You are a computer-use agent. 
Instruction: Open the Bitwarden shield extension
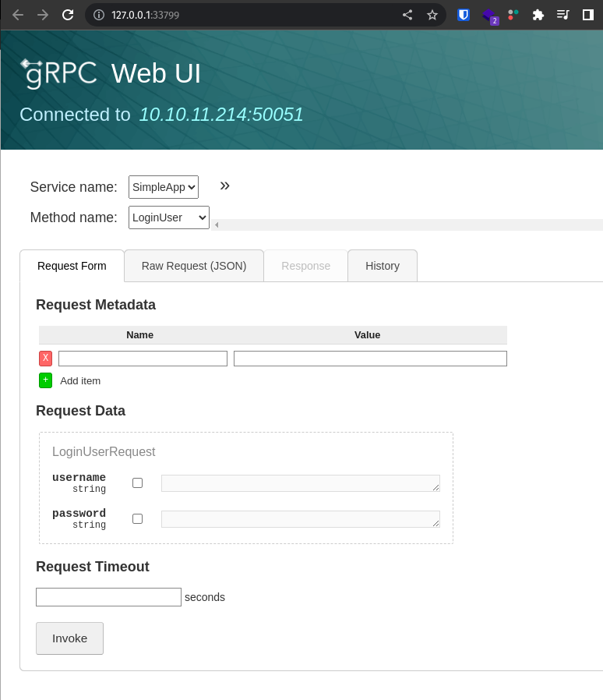pos(464,15)
